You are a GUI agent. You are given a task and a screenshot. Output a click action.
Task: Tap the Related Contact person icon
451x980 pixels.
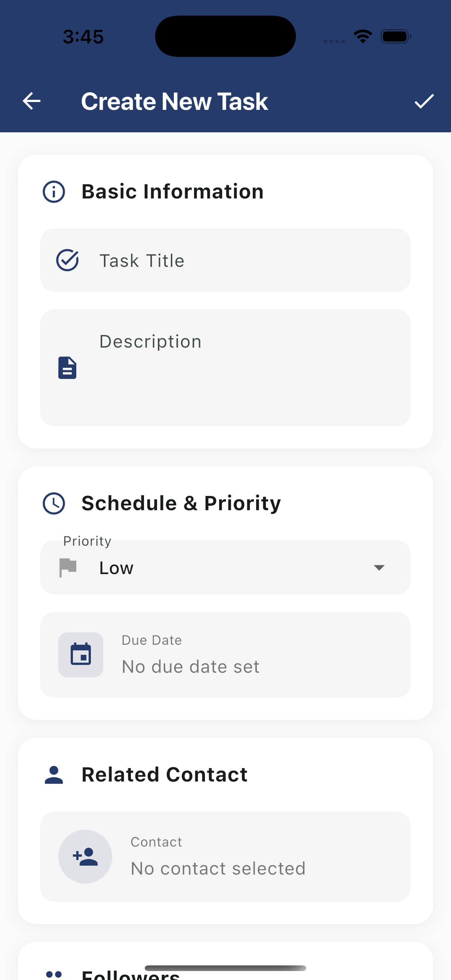[53, 775]
